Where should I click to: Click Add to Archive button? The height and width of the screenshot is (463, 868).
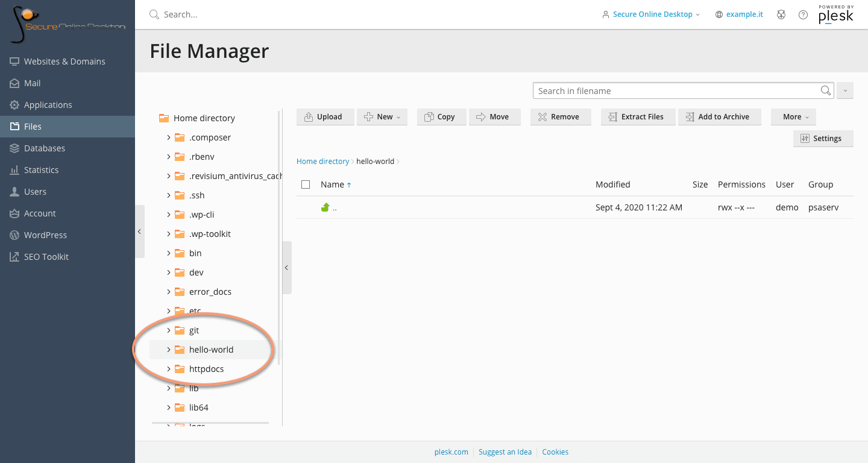pos(720,117)
